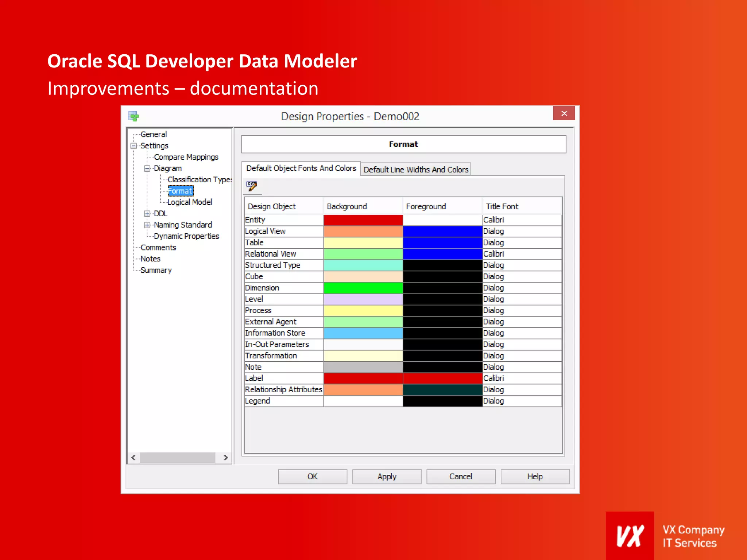The image size is (747, 560).
Task: Click Note gray background swatch
Action: (363, 367)
